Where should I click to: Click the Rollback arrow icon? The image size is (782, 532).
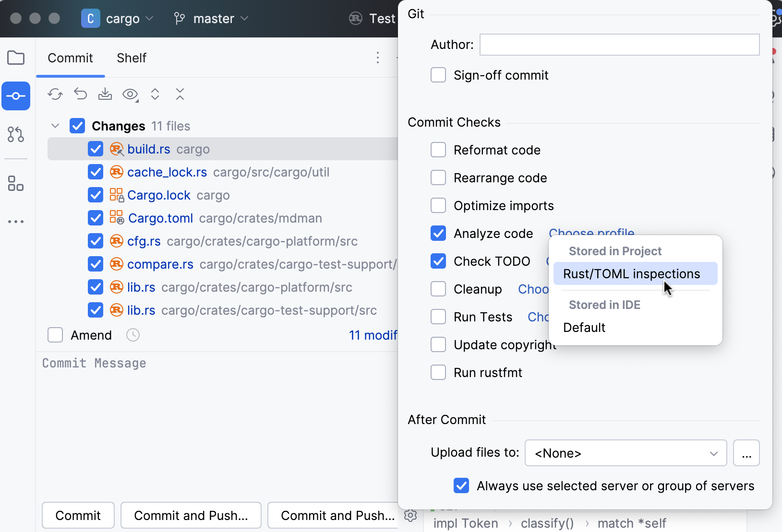click(81, 94)
